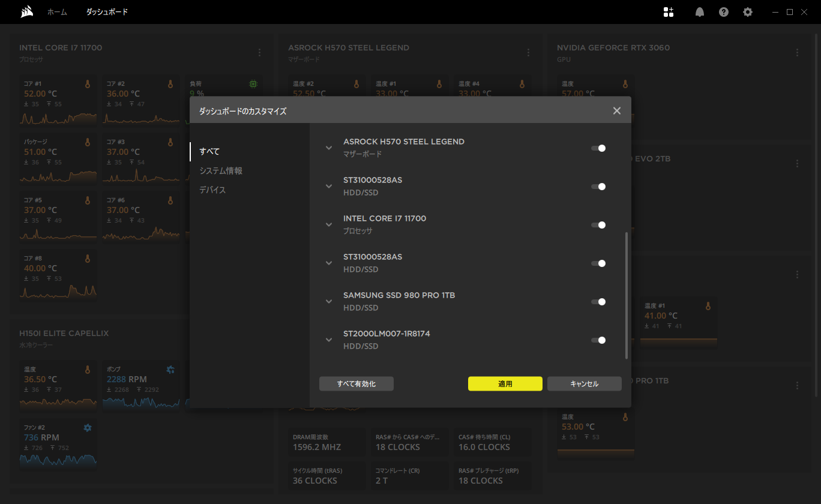This screenshot has height=504, width=821.
Task: Click the green CPU load icon on 負荷 tile
Action: tap(253, 84)
